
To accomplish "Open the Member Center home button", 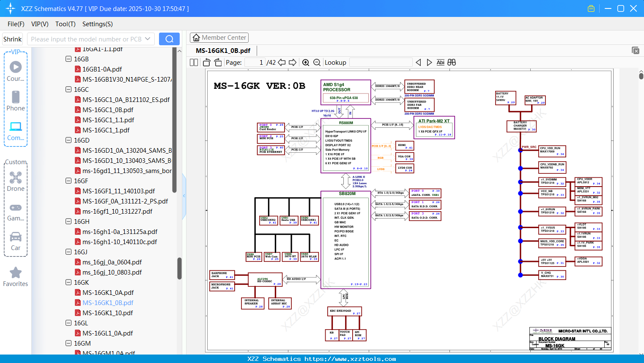I will pyautogui.click(x=219, y=38).
